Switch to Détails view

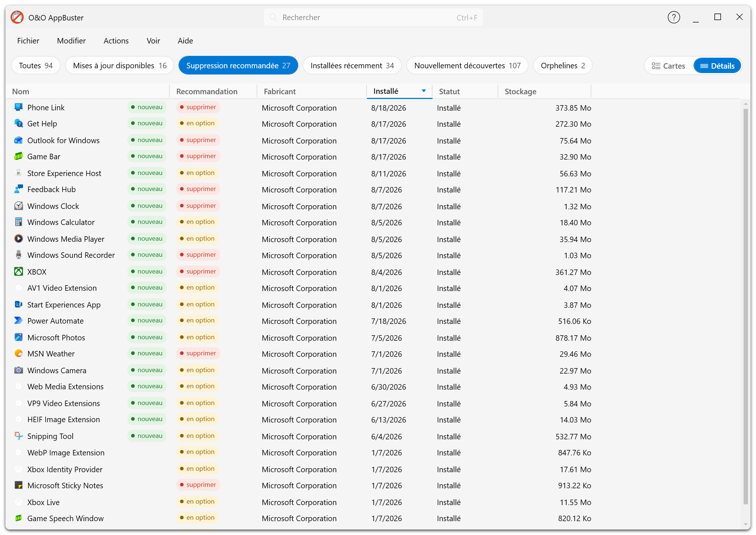coord(717,66)
